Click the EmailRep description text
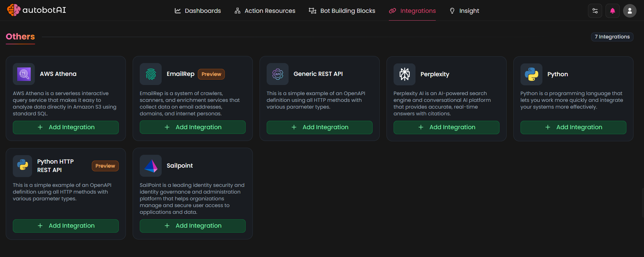This screenshot has width=644, height=257. [190, 104]
